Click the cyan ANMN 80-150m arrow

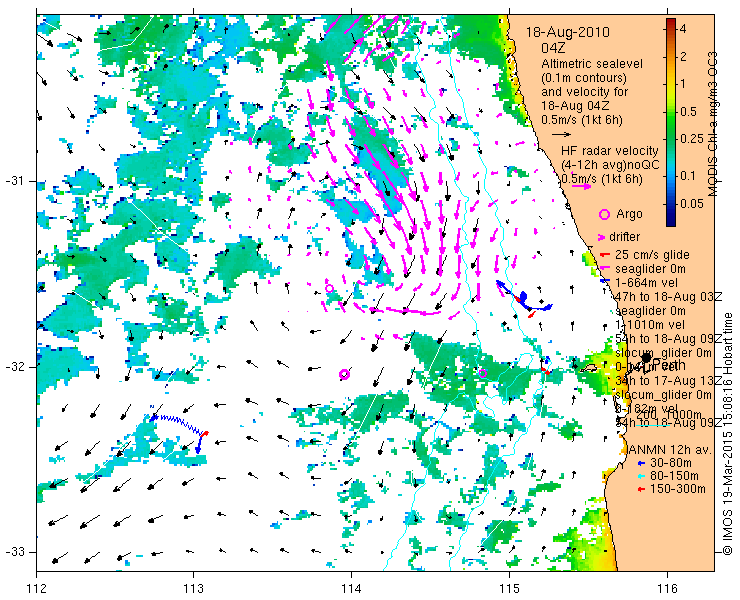[x=640, y=476]
